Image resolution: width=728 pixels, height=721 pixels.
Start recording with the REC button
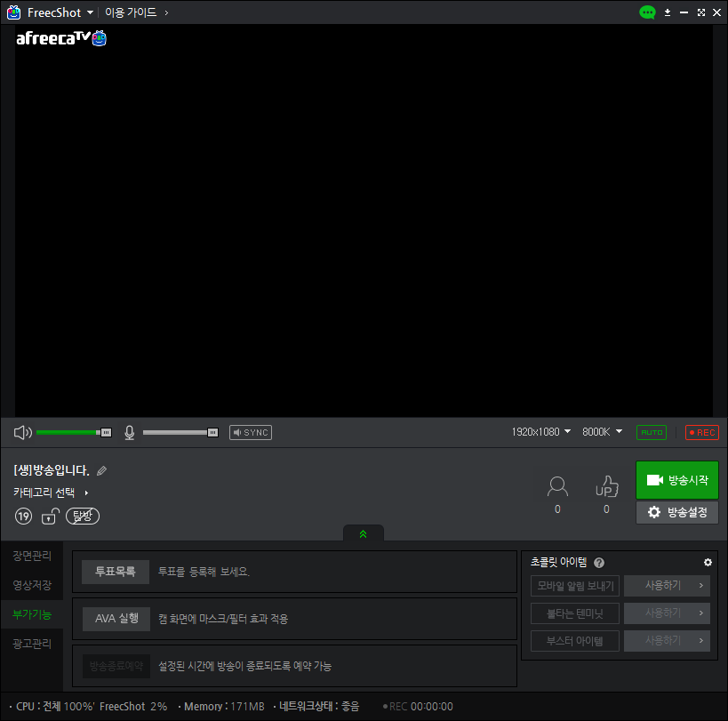[x=702, y=433]
